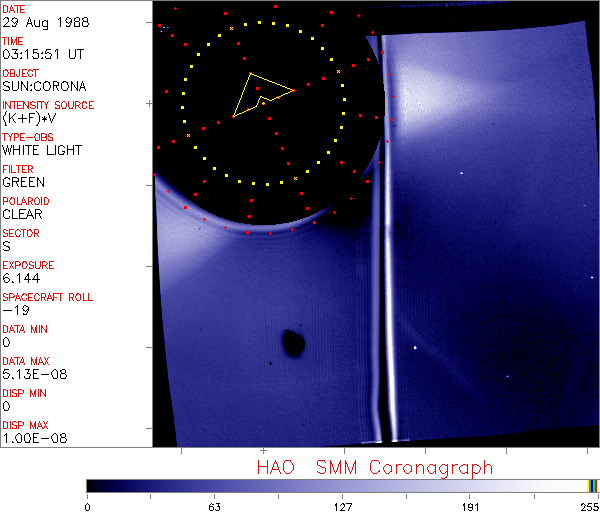Click the "DISP MIN" label
The image size is (600, 512).
[24, 393]
